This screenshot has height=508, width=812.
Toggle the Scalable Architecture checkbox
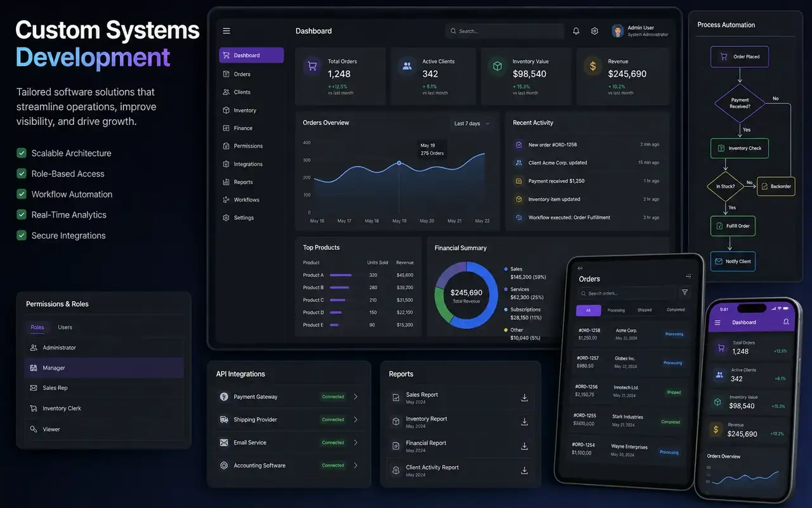pos(22,153)
